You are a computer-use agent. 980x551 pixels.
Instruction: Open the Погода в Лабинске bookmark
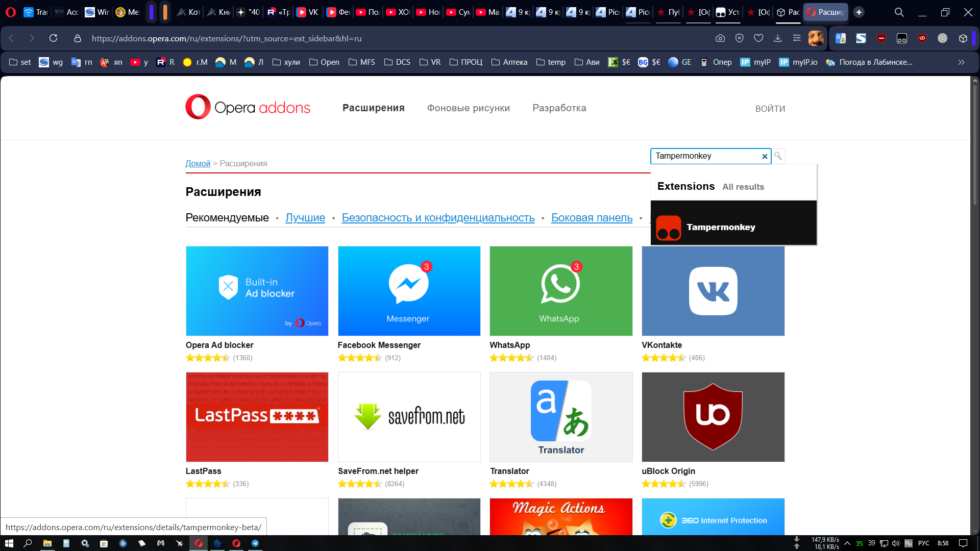(869, 62)
